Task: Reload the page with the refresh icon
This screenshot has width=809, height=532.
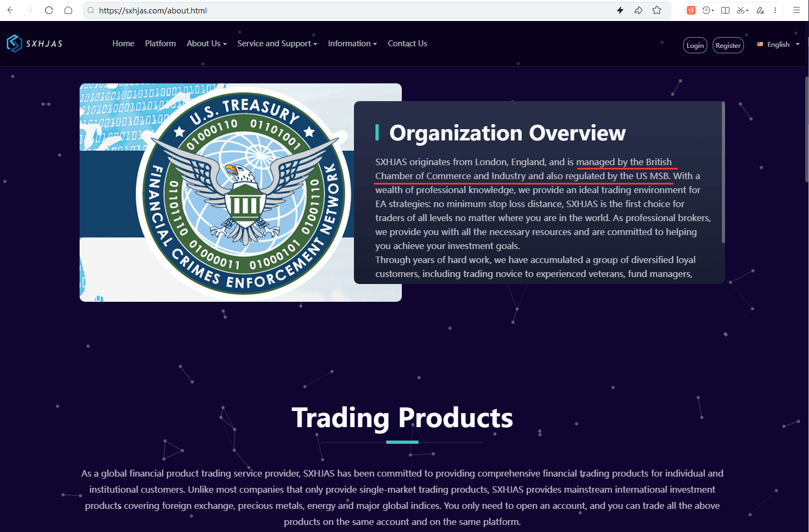Action: [x=49, y=10]
